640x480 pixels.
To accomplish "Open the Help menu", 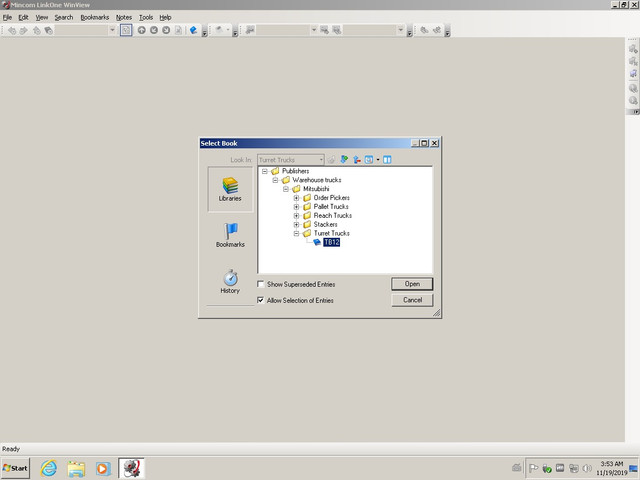I will (x=165, y=17).
